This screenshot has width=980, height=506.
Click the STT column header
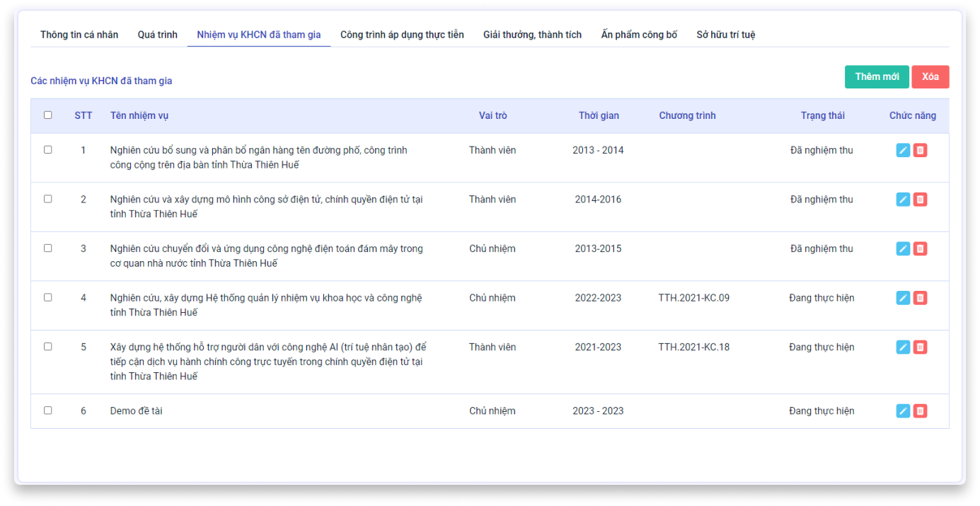[x=83, y=115]
